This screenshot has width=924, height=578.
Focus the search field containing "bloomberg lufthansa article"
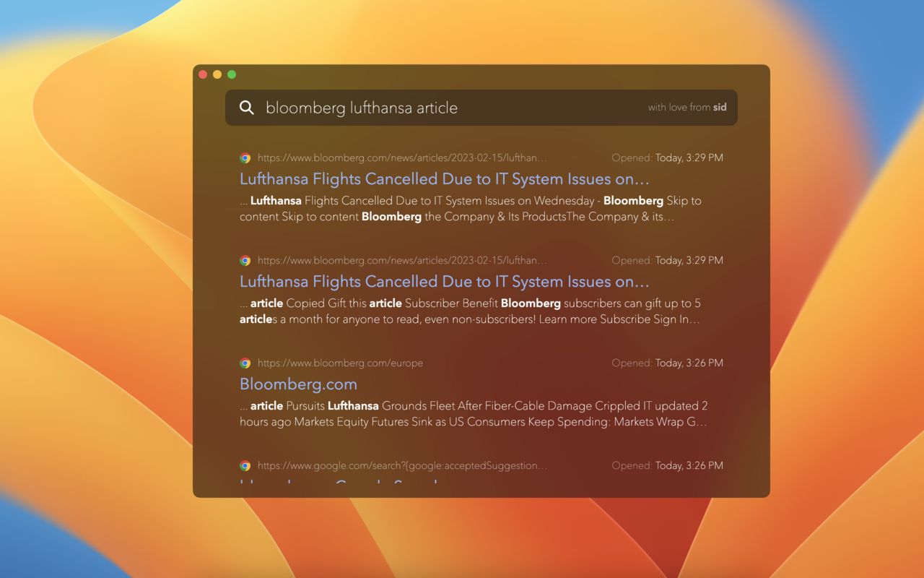(481, 108)
